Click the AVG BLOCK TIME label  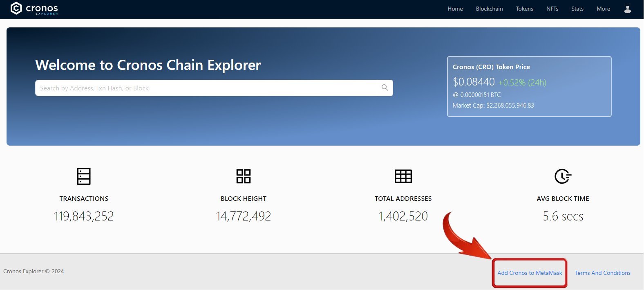tap(563, 199)
